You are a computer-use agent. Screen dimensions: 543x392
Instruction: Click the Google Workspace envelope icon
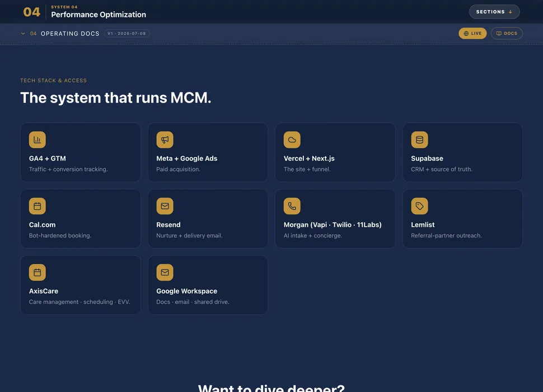[165, 273]
